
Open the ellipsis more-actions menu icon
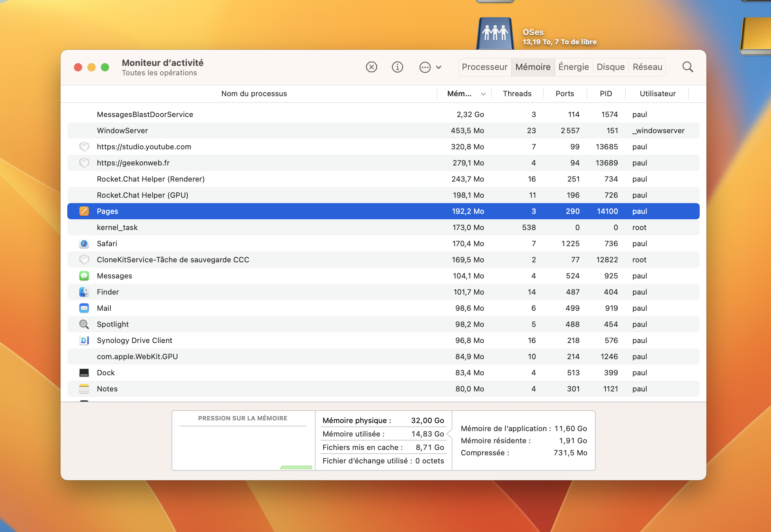(425, 67)
